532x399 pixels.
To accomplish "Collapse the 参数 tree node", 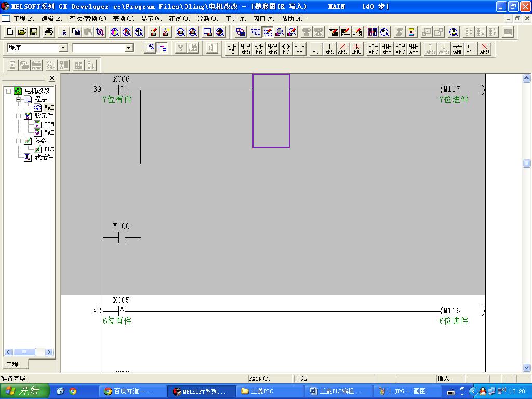I will (19, 141).
